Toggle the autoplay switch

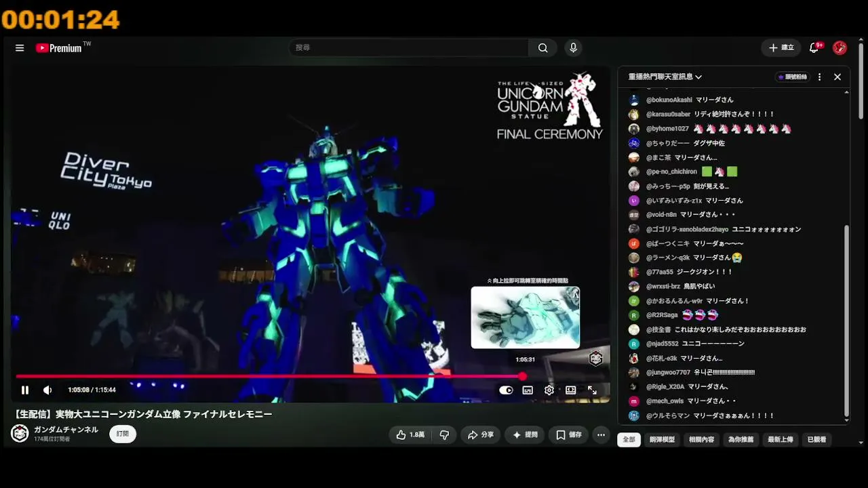click(506, 390)
